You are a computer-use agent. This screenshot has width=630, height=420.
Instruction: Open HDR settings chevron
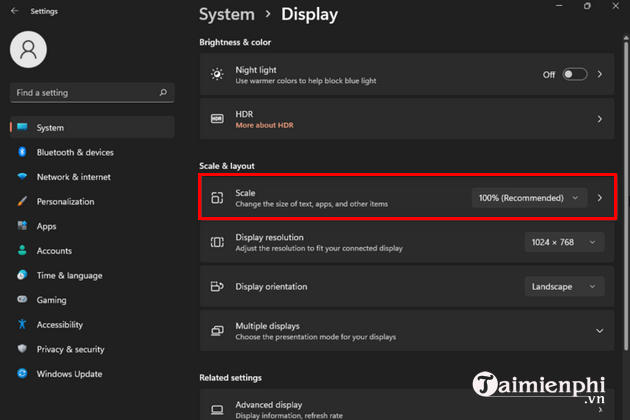point(599,119)
